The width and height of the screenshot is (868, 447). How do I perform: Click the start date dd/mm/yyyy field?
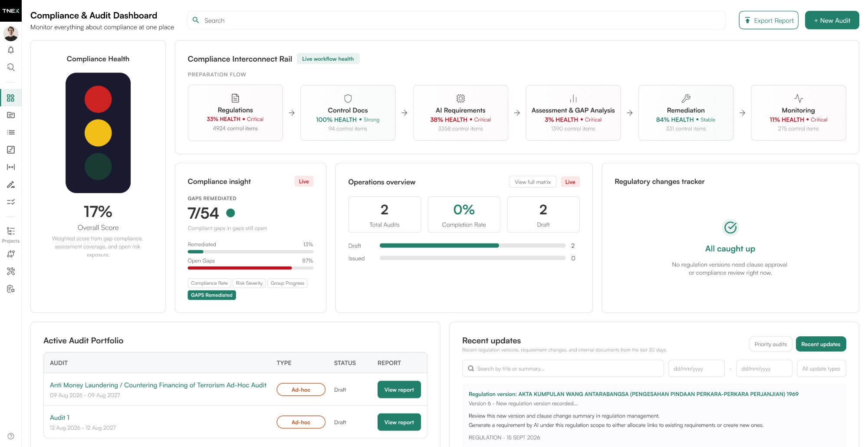(696, 368)
